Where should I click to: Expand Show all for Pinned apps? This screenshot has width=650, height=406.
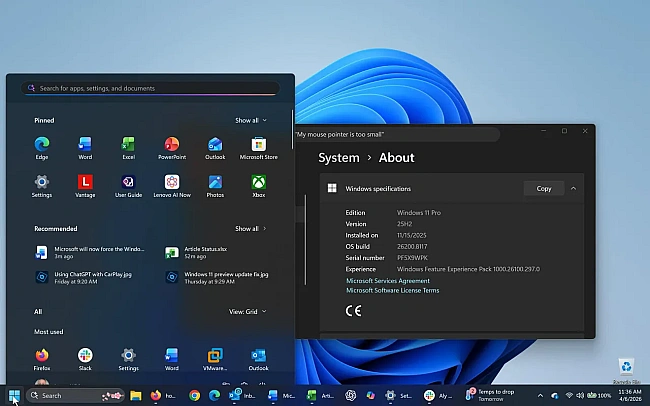click(x=250, y=120)
